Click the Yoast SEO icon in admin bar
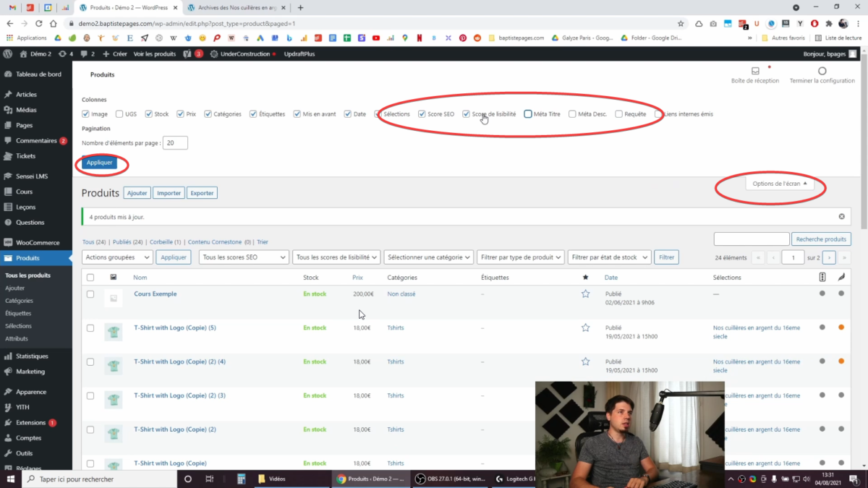The image size is (868, 488). click(187, 54)
